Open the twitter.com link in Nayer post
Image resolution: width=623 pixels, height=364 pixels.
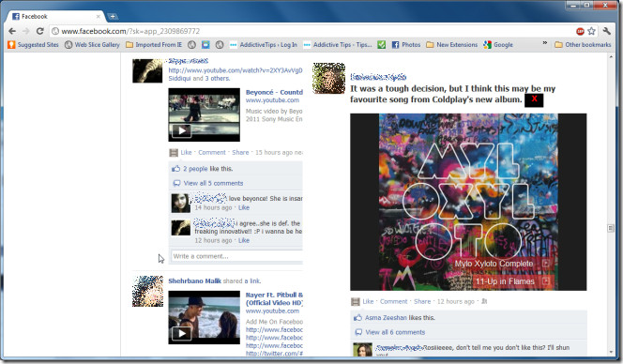274,354
